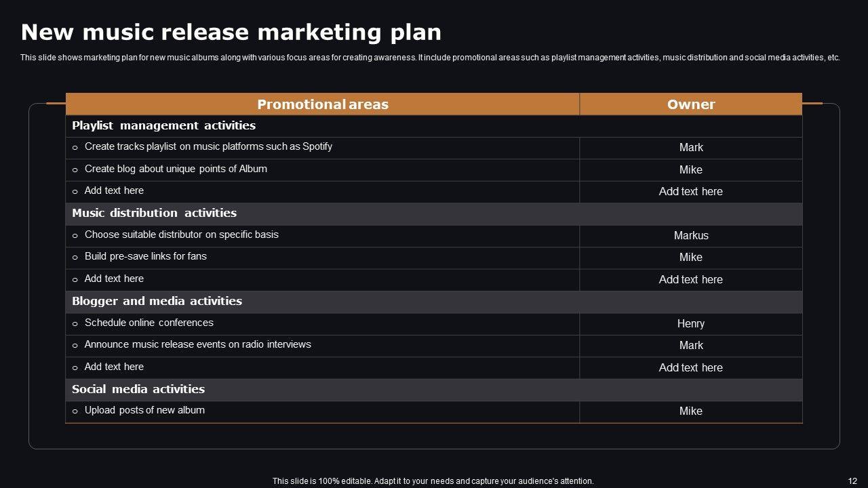Click the 'Blogger and media activities' section heading
Screen dimensions: 868x488
(157, 301)
